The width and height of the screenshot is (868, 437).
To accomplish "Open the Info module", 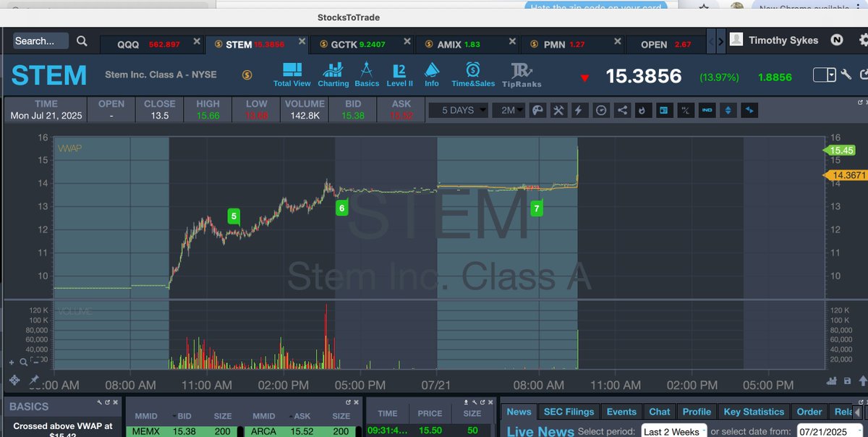I will pos(432,75).
